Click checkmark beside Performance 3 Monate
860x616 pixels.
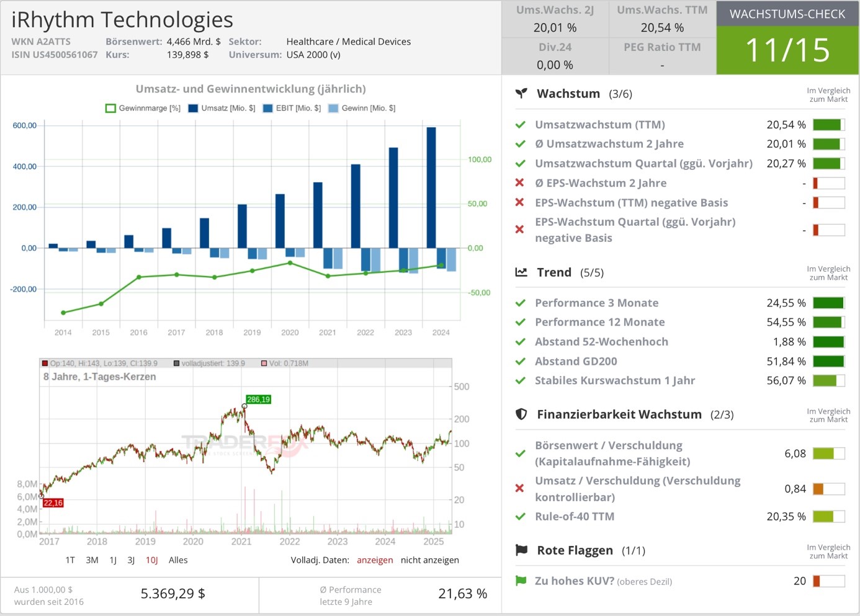point(521,303)
